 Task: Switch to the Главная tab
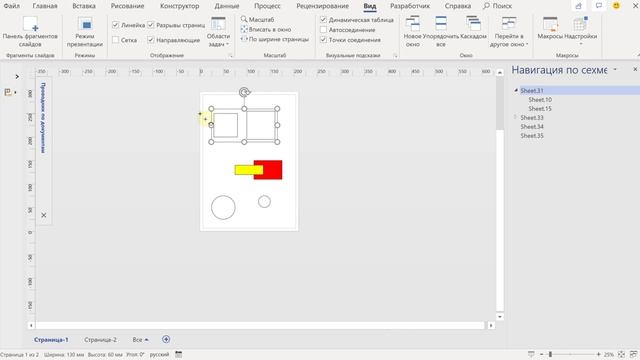point(45,6)
